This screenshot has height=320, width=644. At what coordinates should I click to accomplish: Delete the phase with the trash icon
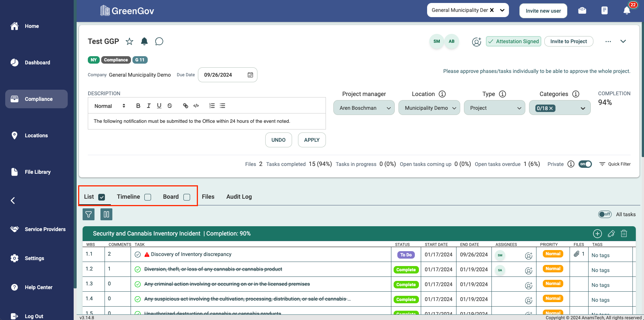tap(624, 234)
